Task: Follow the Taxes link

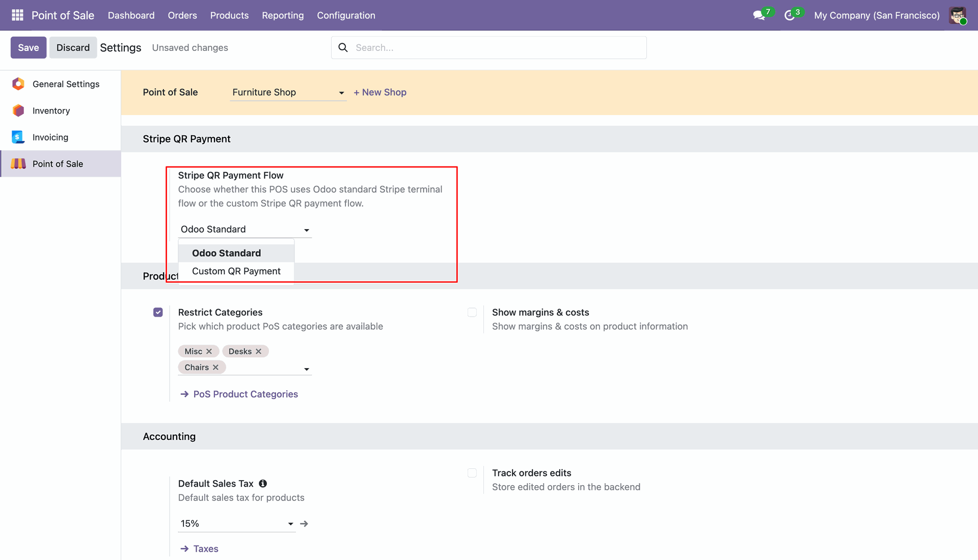Action: (x=206, y=549)
